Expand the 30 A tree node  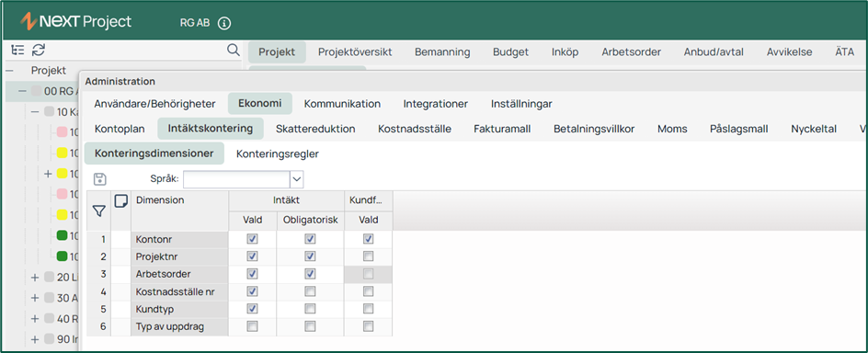click(x=35, y=298)
